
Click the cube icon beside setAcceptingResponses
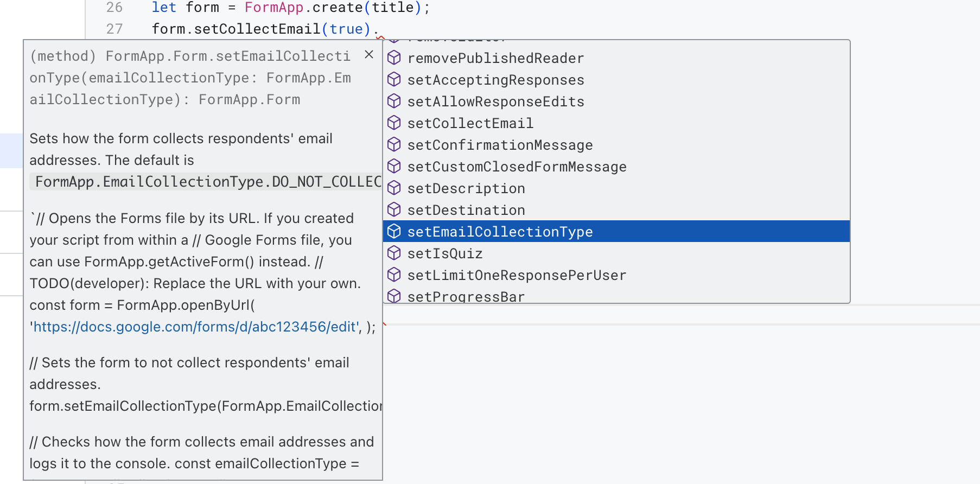[394, 79]
